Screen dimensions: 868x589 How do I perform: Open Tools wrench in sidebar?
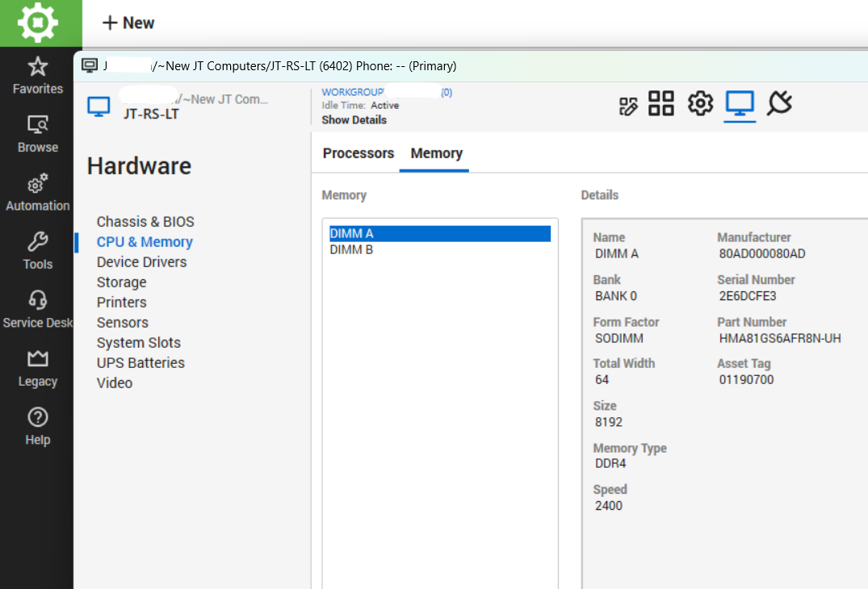(37, 251)
